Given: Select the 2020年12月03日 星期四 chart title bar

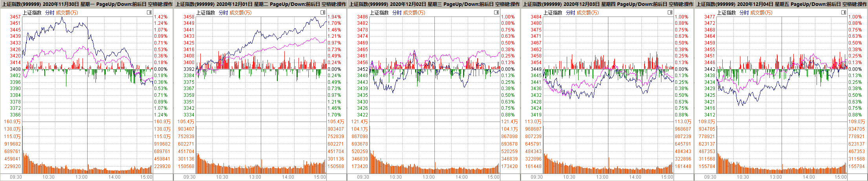Looking at the screenshot, I should 608,4.
